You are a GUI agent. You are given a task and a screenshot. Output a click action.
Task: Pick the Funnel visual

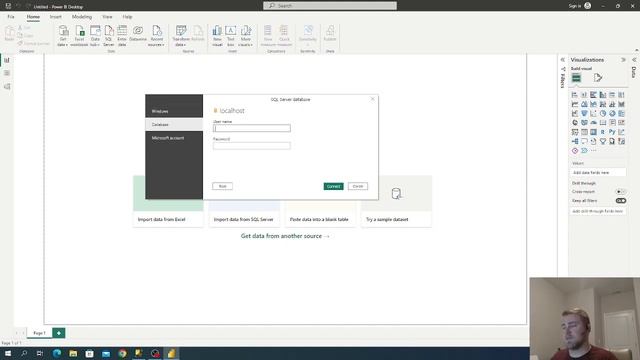[584, 113]
